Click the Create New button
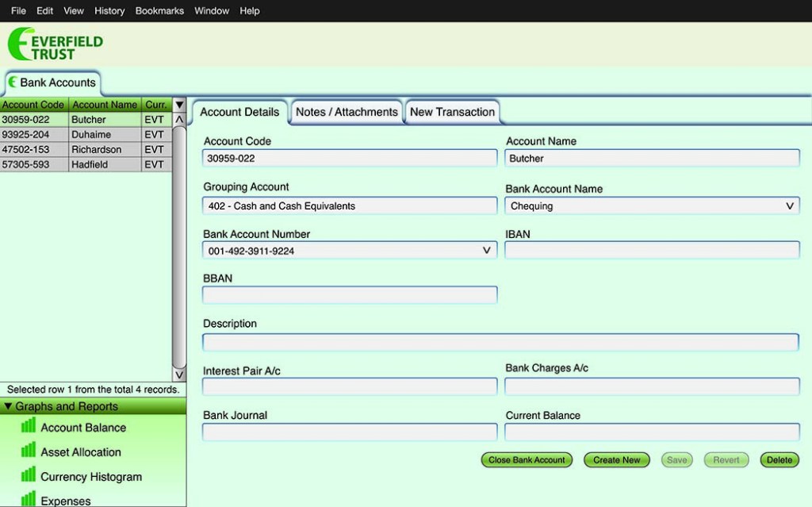The image size is (812, 507). click(x=616, y=460)
